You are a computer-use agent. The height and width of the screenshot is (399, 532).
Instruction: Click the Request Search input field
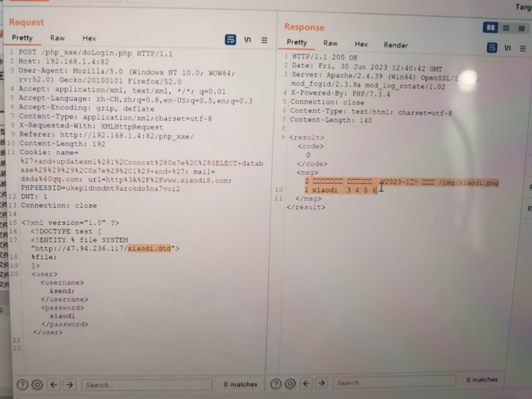[x=147, y=385]
